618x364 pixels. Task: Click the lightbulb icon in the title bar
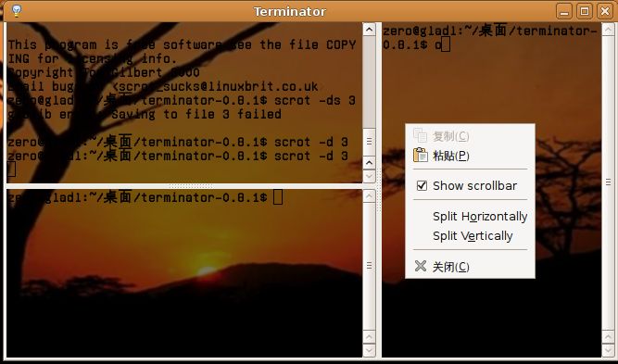point(16,10)
